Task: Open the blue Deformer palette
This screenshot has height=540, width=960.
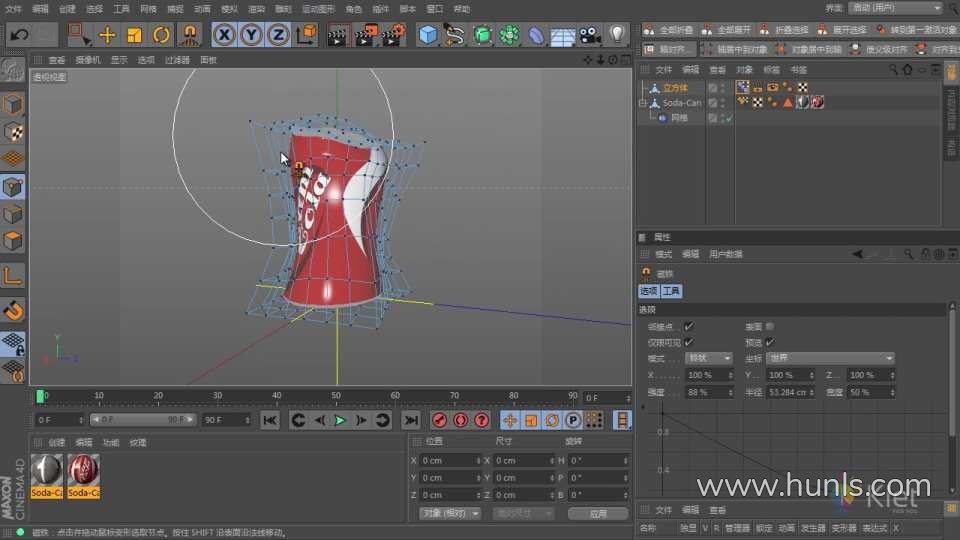Action: (536, 35)
